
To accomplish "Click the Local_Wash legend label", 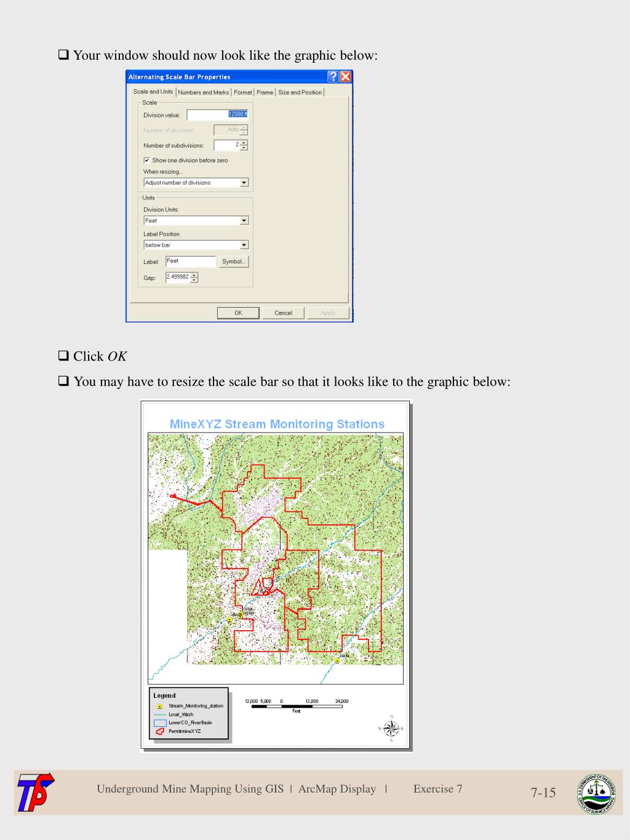I will coord(181,714).
